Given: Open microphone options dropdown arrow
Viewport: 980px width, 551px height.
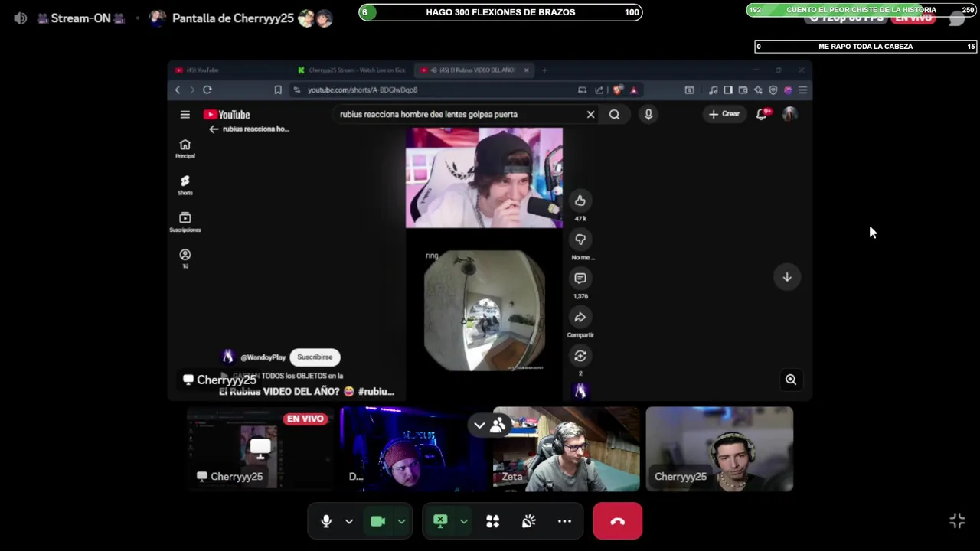Looking at the screenshot, I should pos(349,521).
